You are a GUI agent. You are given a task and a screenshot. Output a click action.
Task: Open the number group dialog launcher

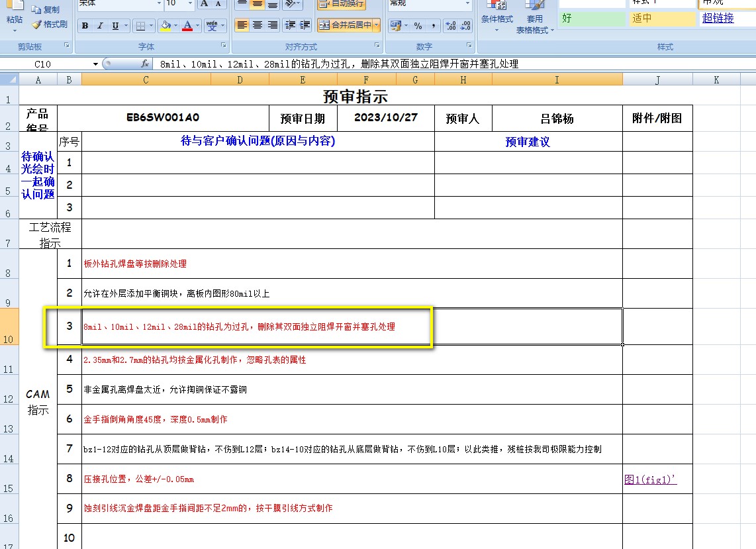[469, 45]
